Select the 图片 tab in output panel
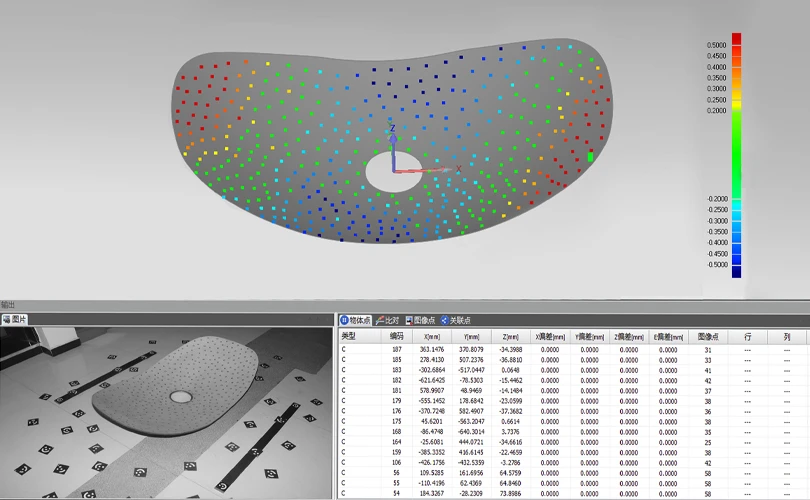The width and height of the screenshot is (810, 500). [x=14, y=319]
